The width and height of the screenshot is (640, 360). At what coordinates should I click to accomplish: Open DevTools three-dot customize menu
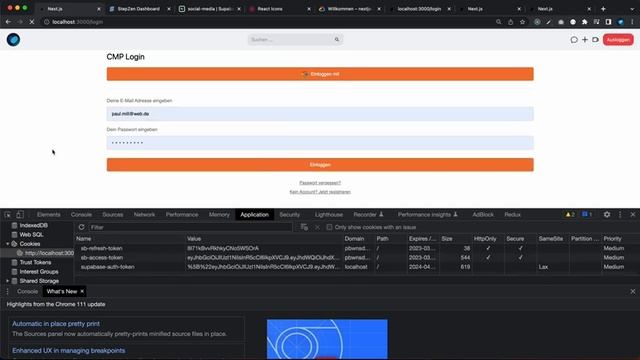pyautogui.click(x=620, y=214)
